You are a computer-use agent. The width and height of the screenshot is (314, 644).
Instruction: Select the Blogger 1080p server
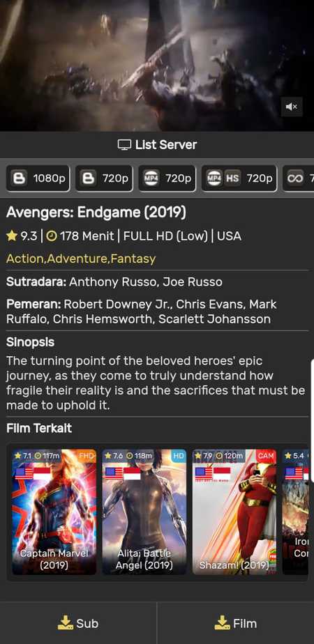38,178
